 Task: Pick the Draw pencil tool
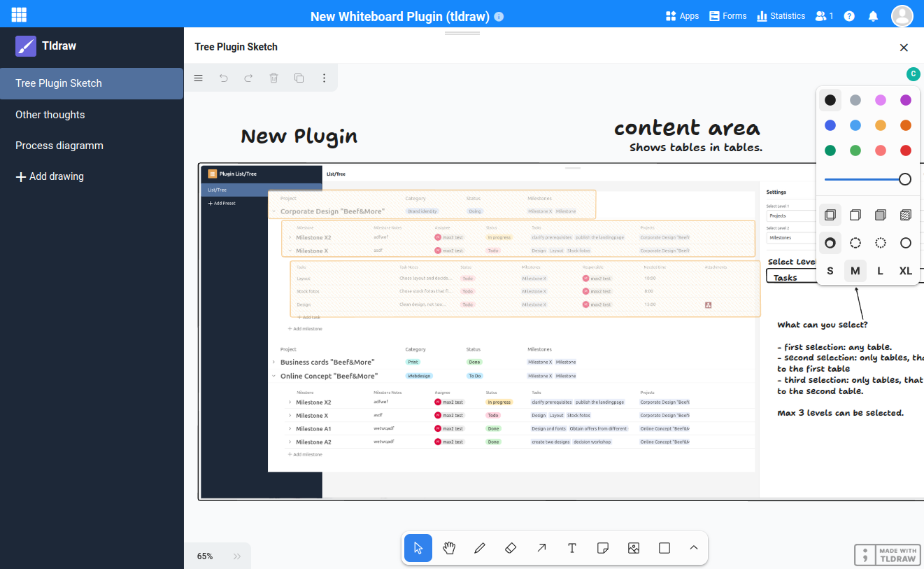tap(480, 548)
